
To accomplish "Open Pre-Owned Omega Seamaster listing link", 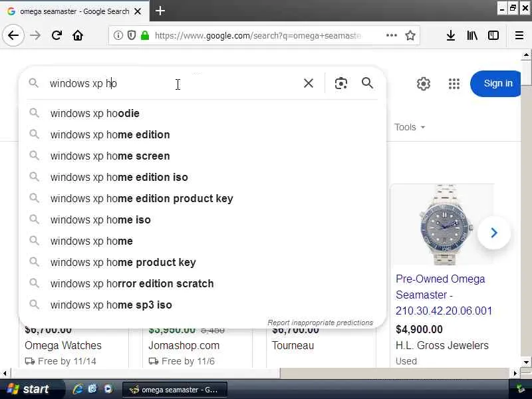I will (x=444, y=295).
